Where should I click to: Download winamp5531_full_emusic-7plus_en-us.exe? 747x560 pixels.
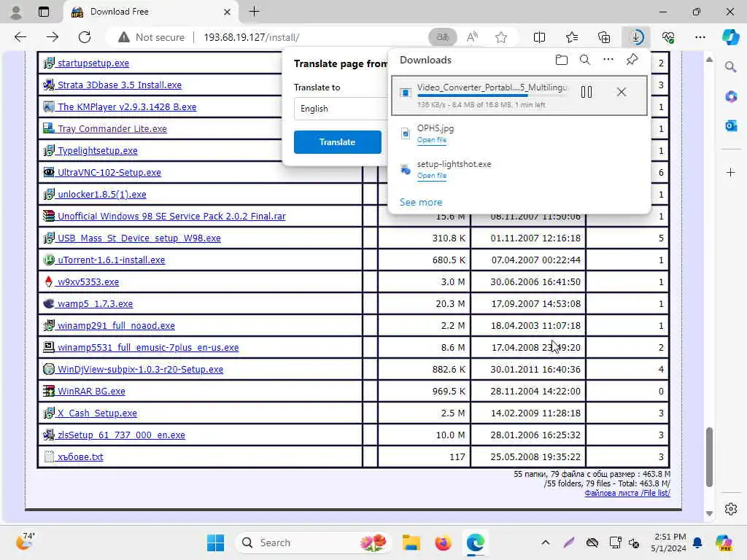148,348
